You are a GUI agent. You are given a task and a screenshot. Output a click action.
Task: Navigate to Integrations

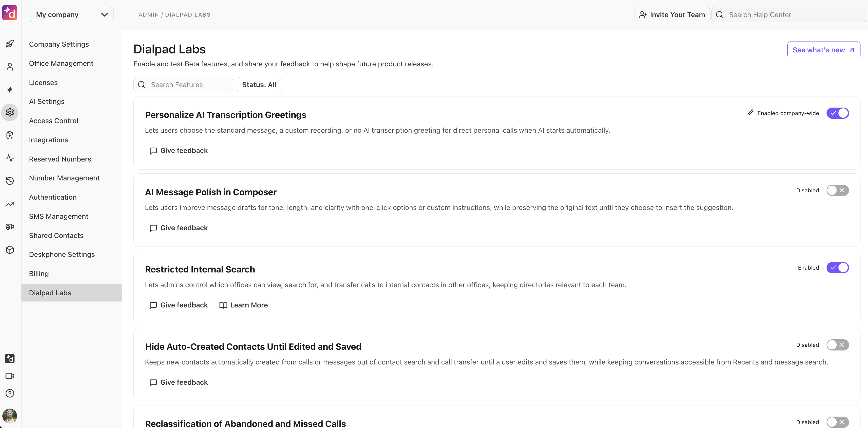tap(72, 140)
